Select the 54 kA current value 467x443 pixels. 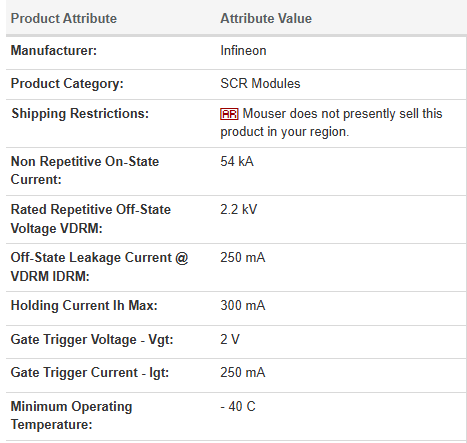click(237, 161)
